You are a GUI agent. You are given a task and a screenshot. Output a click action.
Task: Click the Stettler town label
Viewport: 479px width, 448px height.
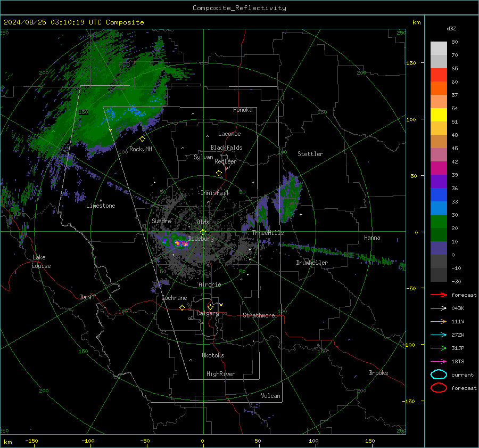point(310,154)
